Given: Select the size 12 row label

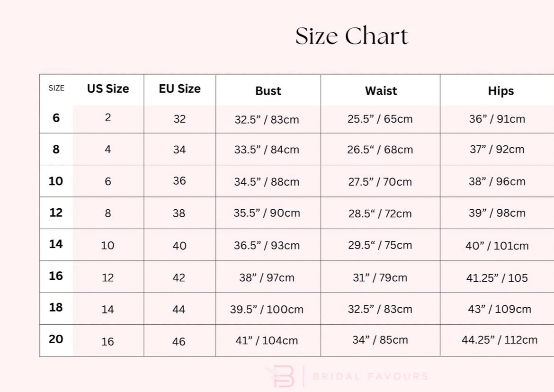Looking at the screenshot, I should click(56, 213).
